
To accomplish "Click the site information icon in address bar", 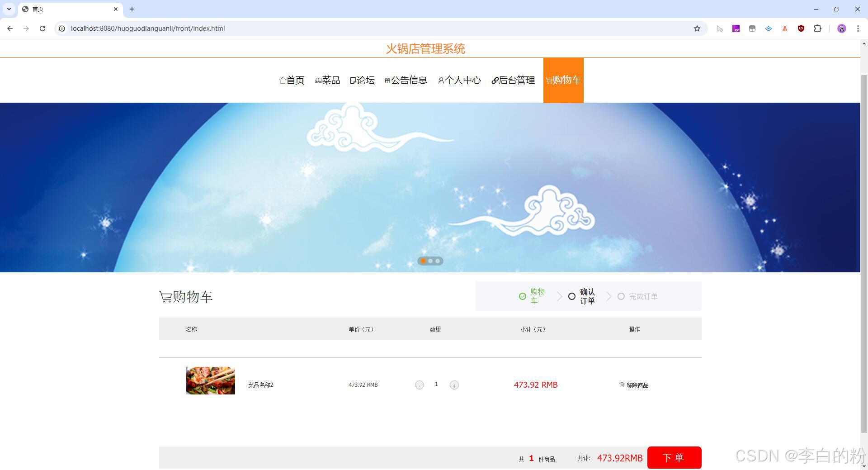I will (62, 28).
